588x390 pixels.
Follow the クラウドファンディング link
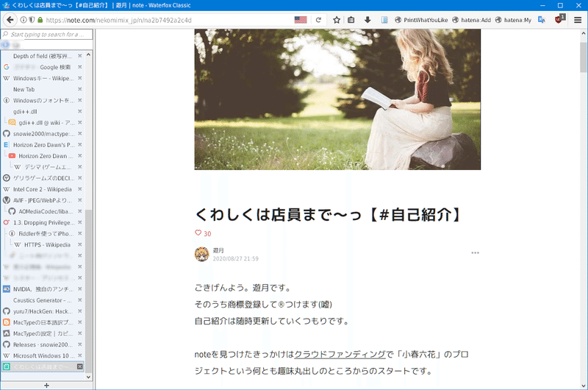coord(340,355)
